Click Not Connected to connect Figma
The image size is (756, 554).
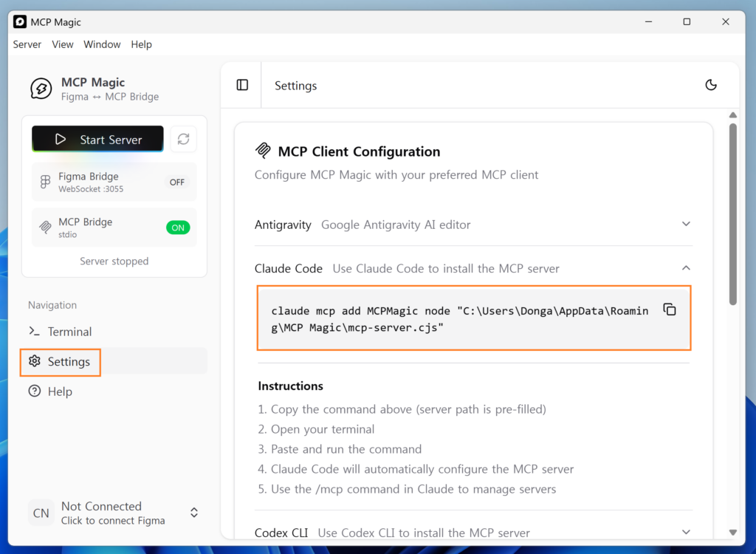point(114,513)
